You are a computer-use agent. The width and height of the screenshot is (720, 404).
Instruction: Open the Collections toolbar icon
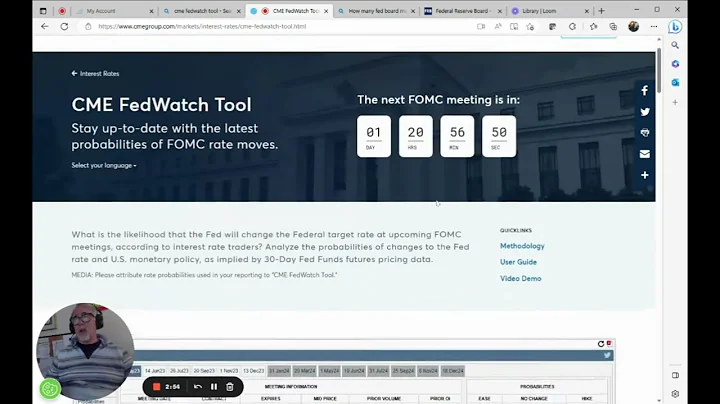tap(613, 27)
